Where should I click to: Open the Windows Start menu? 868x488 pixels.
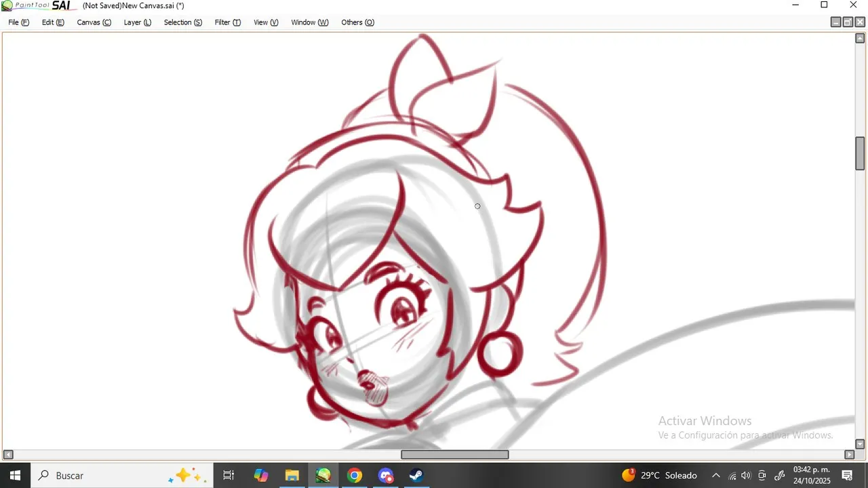tap(15, 475)
